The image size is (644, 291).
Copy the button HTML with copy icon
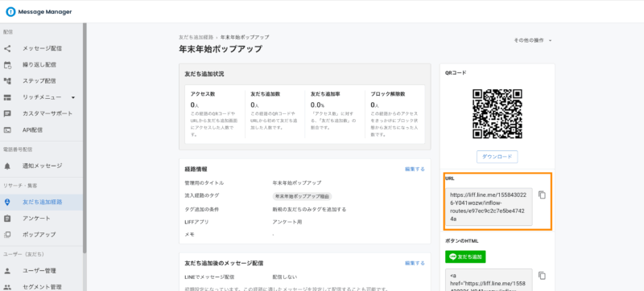point(542,276)
